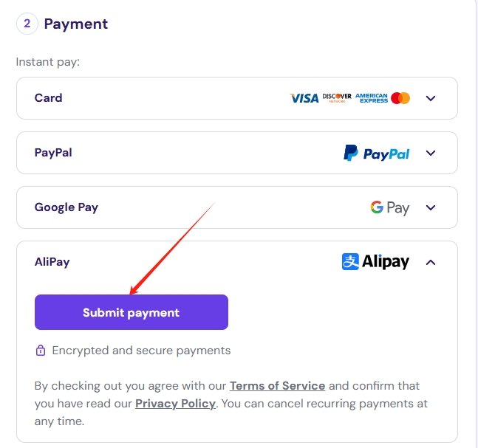Expand the Google Pay chevron
Image resolution: width=478 pixels, height=448 pixels.
point(431,207)
